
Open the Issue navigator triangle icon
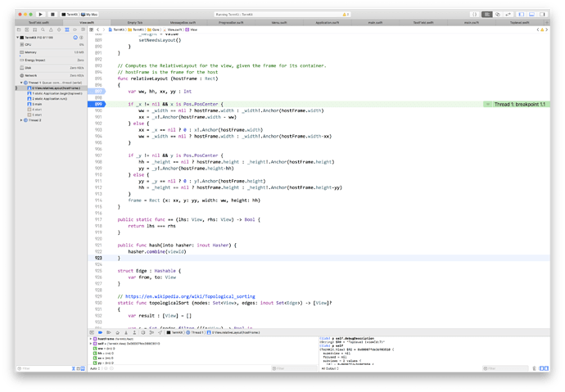click(x=51, y=30)
